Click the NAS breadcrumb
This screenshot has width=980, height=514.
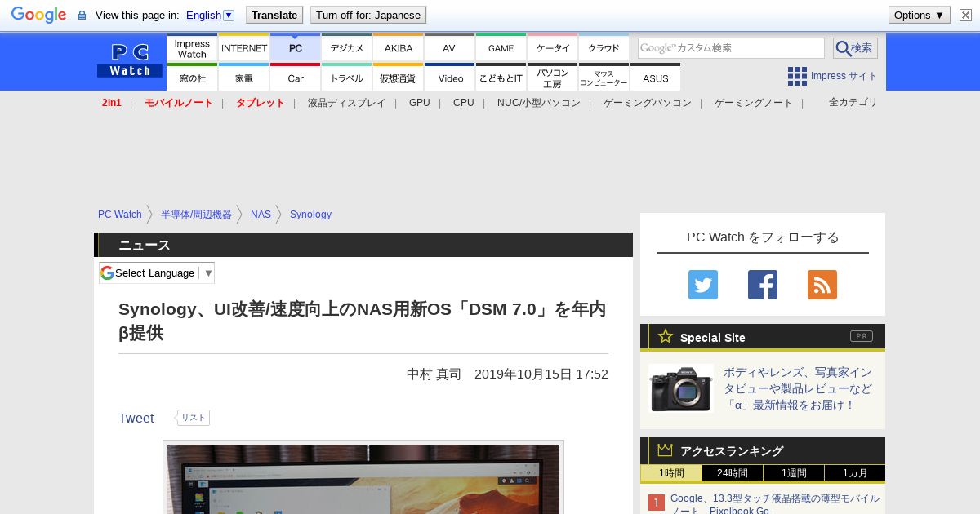(261, 215)
